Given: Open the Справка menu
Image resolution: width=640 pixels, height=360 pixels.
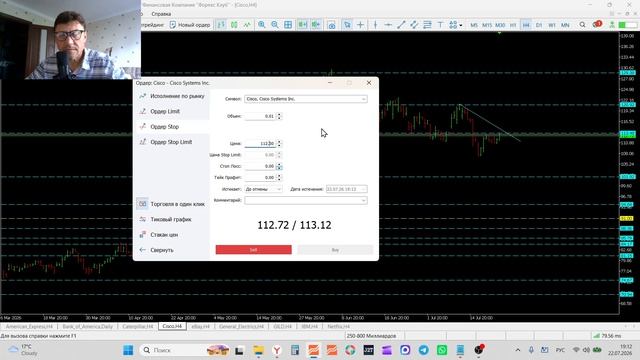Looking at the screenshot, I should tap(161, 14).
